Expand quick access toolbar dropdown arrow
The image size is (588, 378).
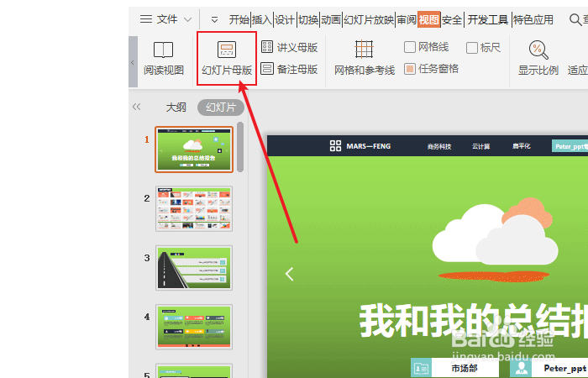pos(214,19)
